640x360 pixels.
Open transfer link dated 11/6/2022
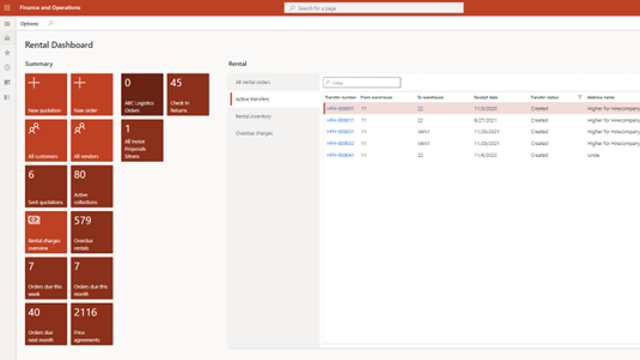pyautogui.click(x=340, y=155)
